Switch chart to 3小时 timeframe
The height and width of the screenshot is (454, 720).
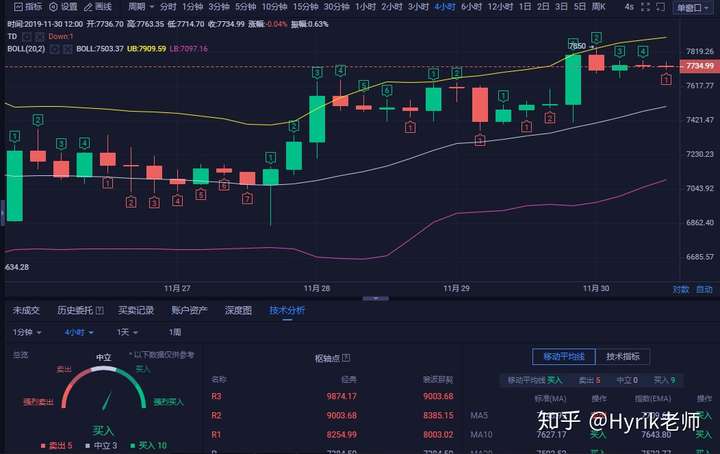tap(418, 7)
